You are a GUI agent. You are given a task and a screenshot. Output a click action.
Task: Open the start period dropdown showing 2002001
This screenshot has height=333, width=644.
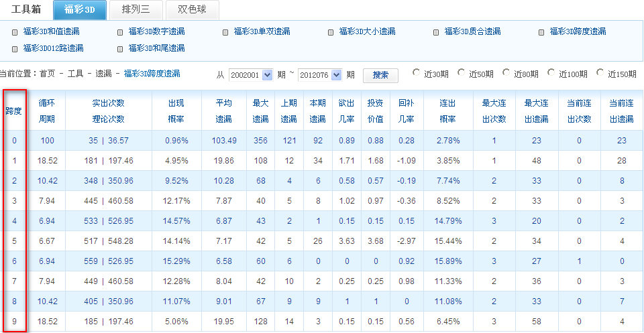[x=268, y=75]
